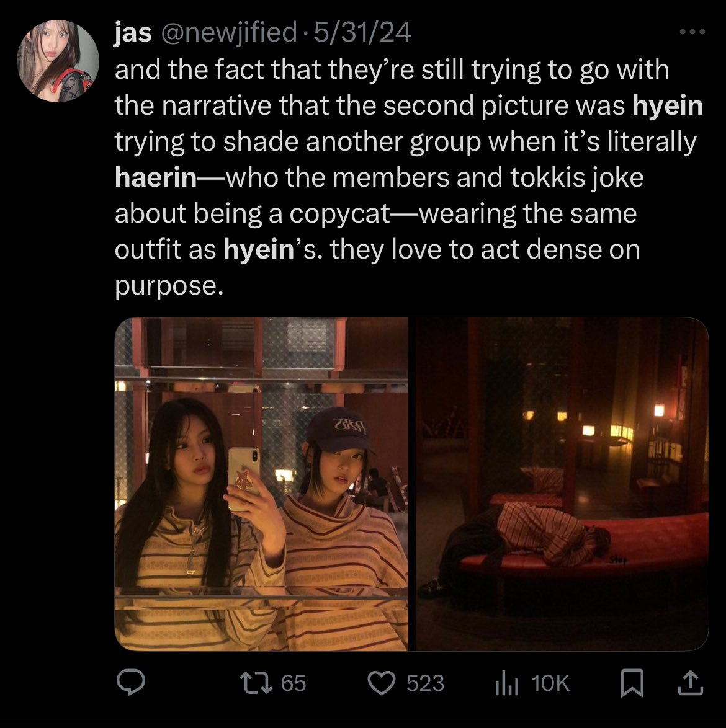Click the 10K views count
This screenshot has width=726, height=728.
pos(550,683)
